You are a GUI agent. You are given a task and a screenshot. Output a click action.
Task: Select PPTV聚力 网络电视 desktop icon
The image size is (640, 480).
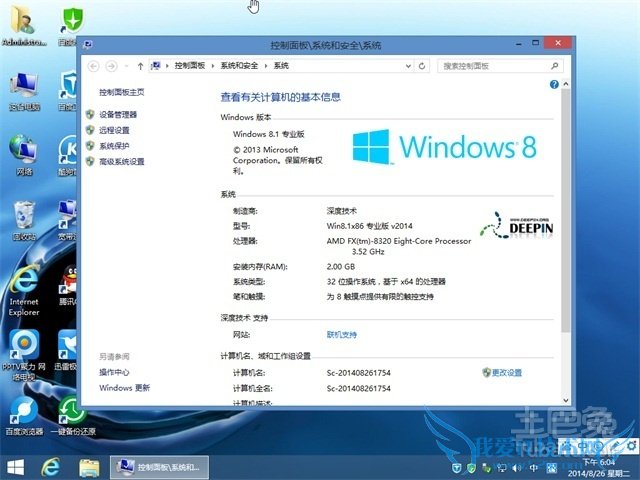coord(24,355)
